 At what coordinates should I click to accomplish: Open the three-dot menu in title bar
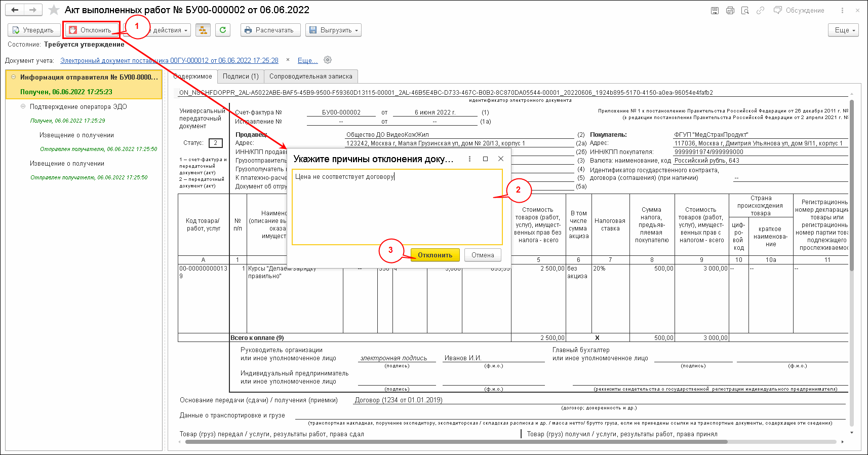point(842,10)
